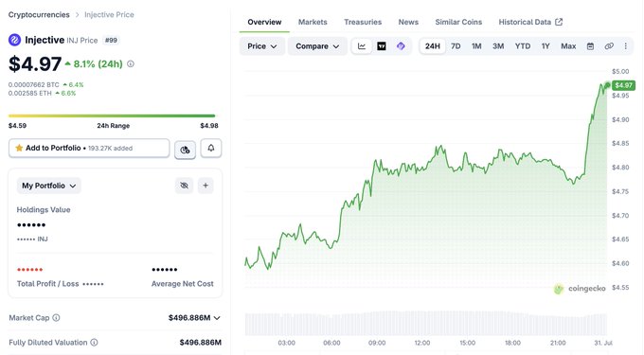Click the #99 rank badge

point(111,40)
